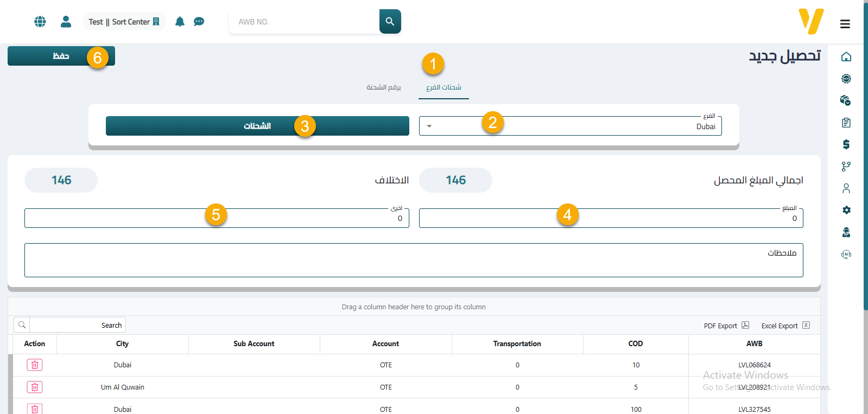Expand the Dubai branch dropdown
The image size is (868, 414).
429,126
